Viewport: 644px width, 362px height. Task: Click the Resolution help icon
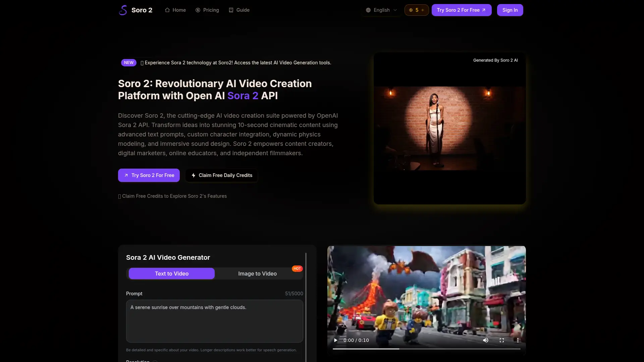tap(155, 361)
